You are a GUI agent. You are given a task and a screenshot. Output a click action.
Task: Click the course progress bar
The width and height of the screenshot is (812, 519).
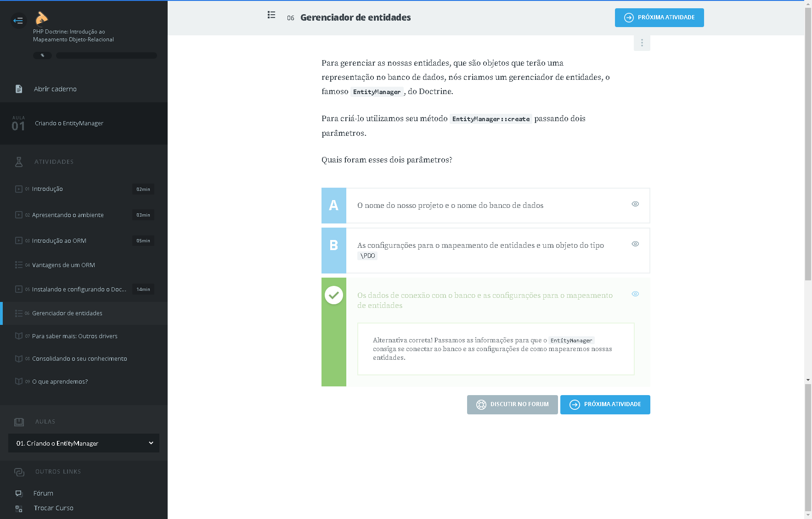[x=106, y=56]
